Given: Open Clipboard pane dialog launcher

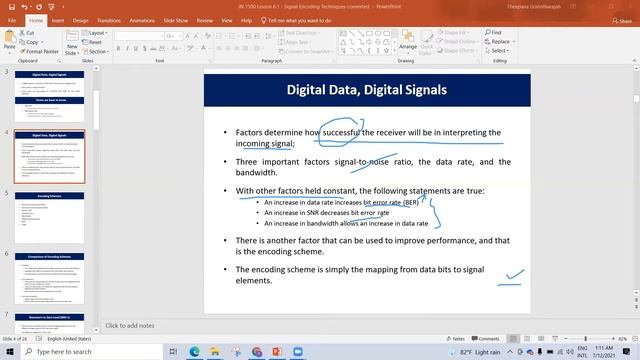Looking at the screenshot, I should click(59, 61).
